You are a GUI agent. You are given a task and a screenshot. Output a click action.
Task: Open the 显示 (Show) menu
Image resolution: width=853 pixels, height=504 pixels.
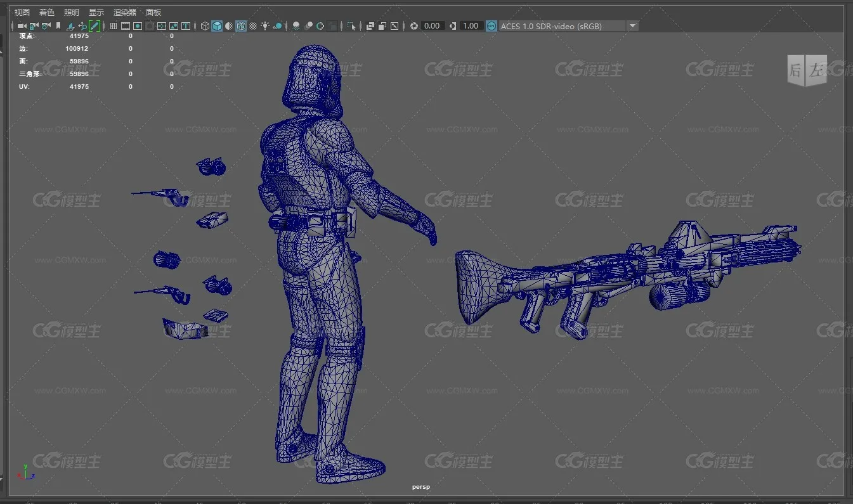tap(96, 12)
